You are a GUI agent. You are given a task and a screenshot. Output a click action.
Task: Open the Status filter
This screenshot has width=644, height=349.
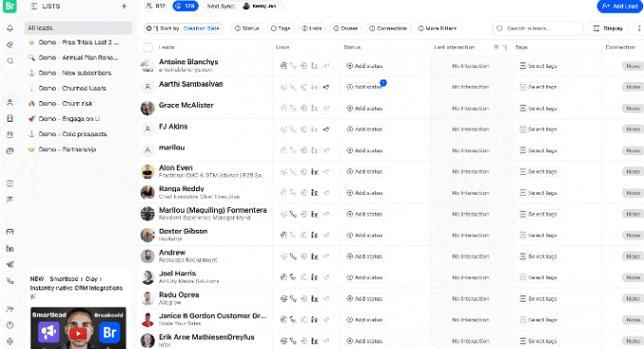(x=247, y=28)
